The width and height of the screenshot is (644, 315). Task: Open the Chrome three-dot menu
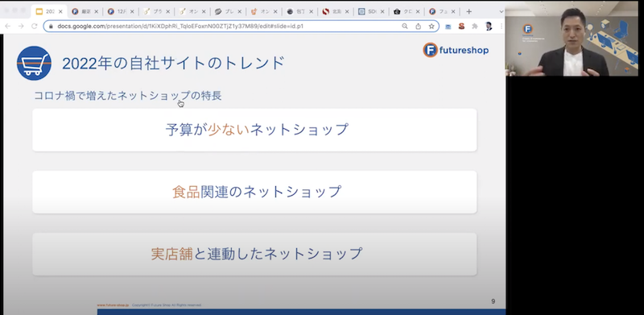502,27
